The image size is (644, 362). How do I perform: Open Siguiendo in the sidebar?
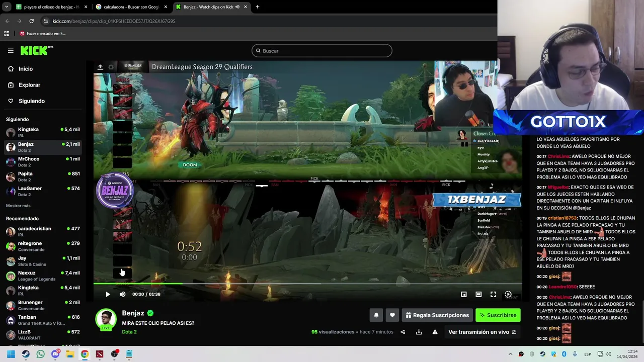(43, 101)
